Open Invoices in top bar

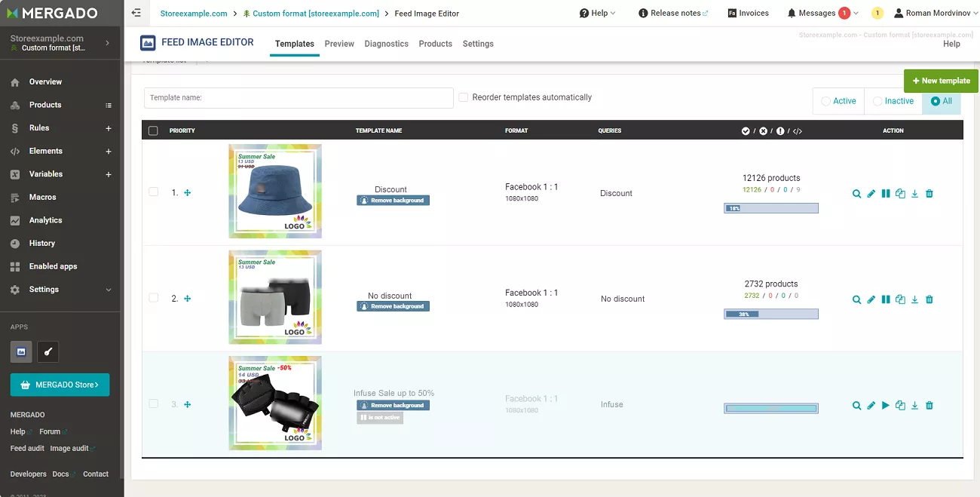coord(748,13)
